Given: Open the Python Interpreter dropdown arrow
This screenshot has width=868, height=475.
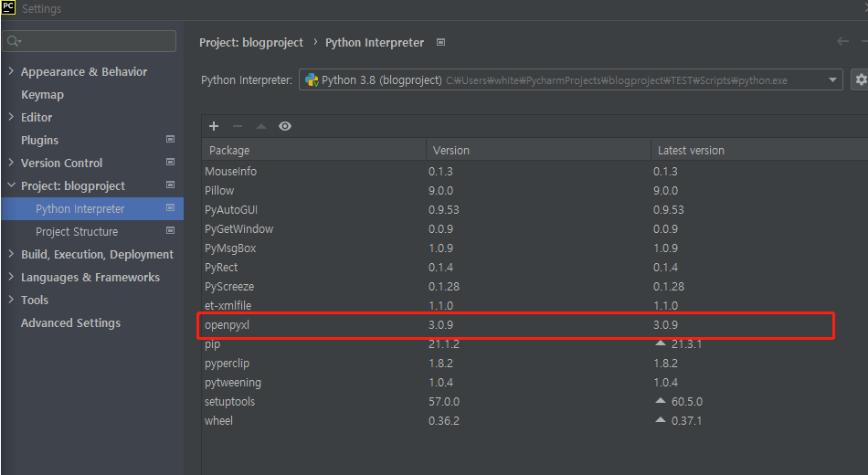Looking at the screenshot, I should click(x=832, y=80).
